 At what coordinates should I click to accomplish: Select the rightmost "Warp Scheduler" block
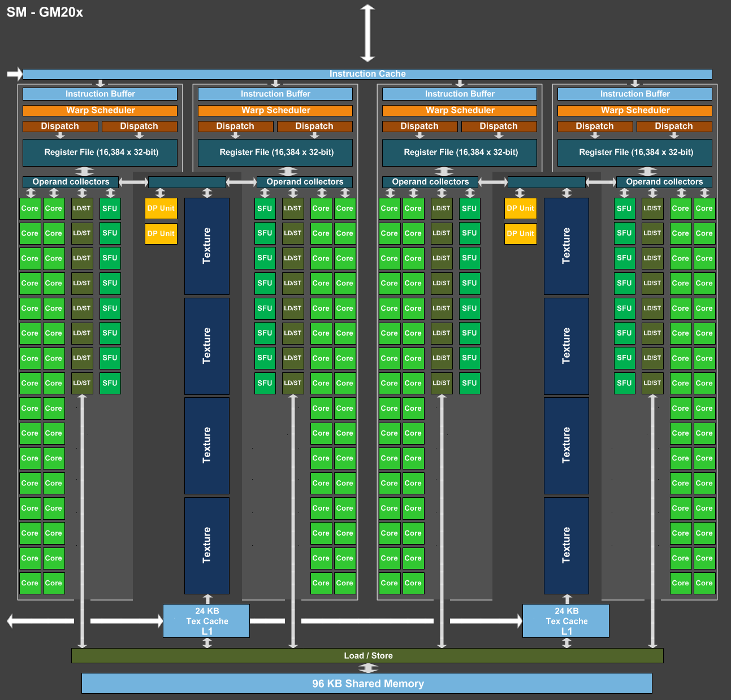[x=635, y=111]
